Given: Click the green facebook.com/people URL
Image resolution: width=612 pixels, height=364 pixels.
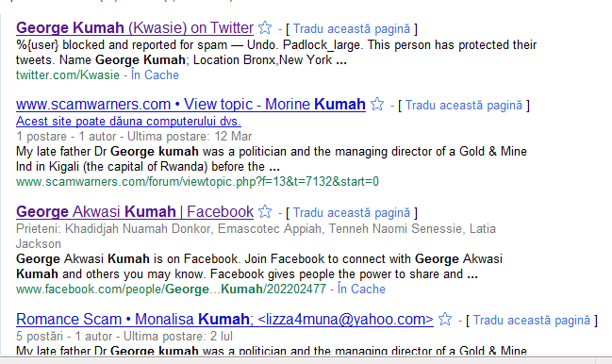Looking at the screenshot, I should click(171, 290).
